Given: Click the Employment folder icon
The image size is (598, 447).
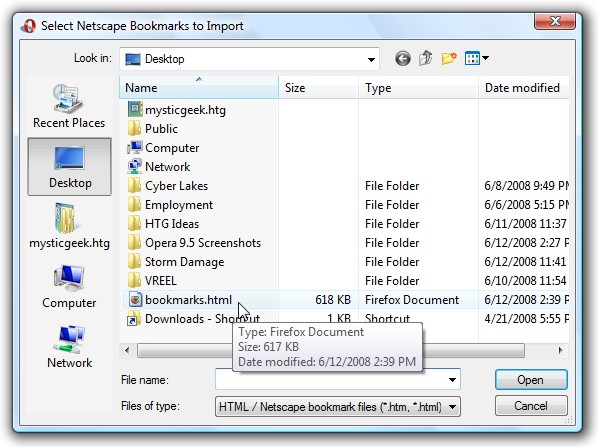Looking at the screenshot, I should pyautogui.click(x=134, y=205).
